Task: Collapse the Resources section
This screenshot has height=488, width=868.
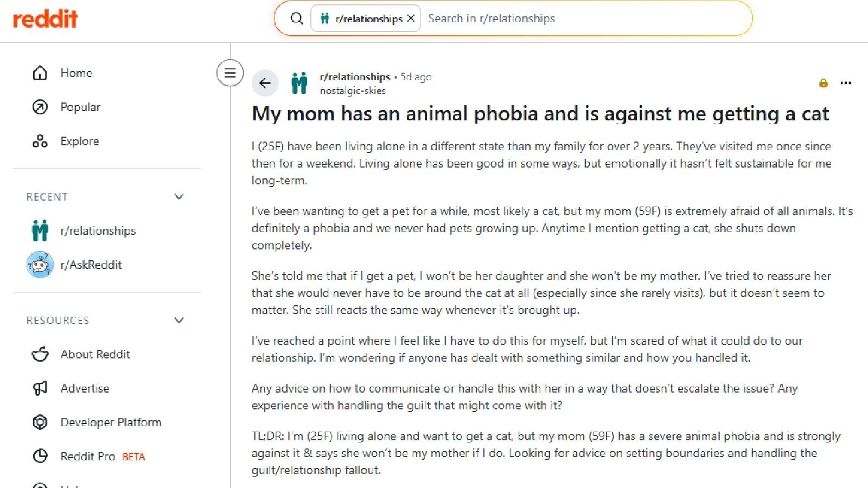Action: click(x=179, y=320)
